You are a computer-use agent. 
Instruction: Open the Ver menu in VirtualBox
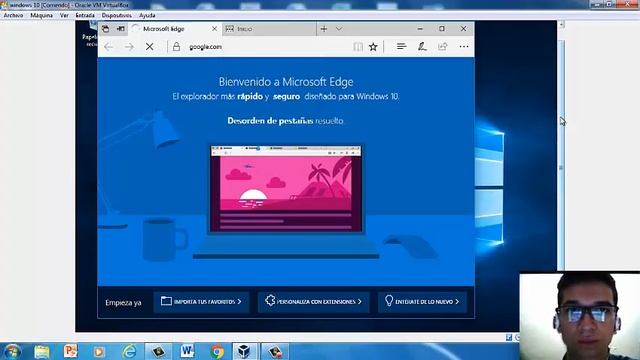64,15
